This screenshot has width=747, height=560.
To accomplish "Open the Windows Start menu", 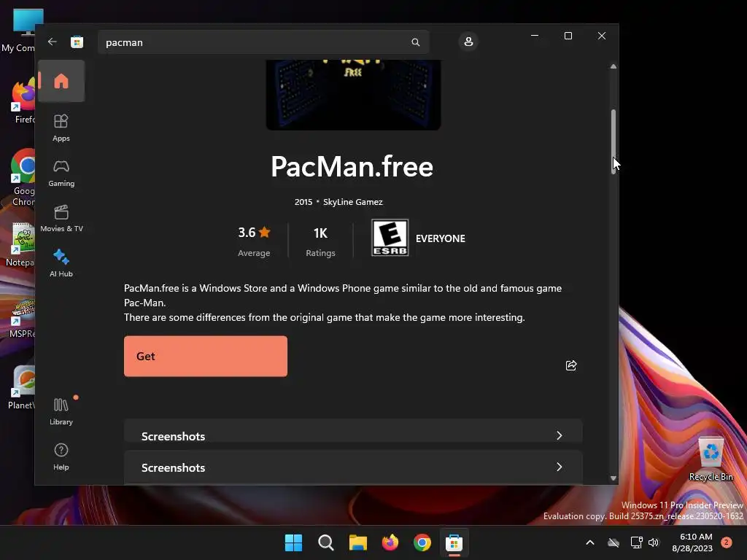I will pos(293,542).
